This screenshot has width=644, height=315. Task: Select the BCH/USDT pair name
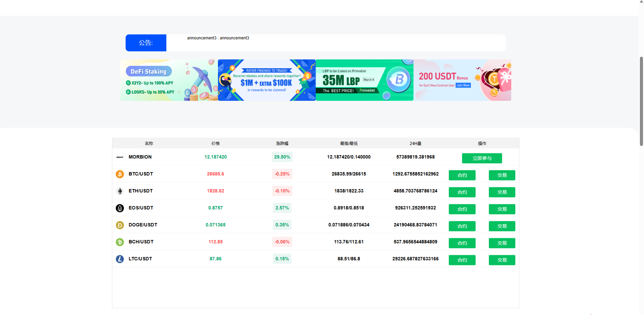point(141,242)
